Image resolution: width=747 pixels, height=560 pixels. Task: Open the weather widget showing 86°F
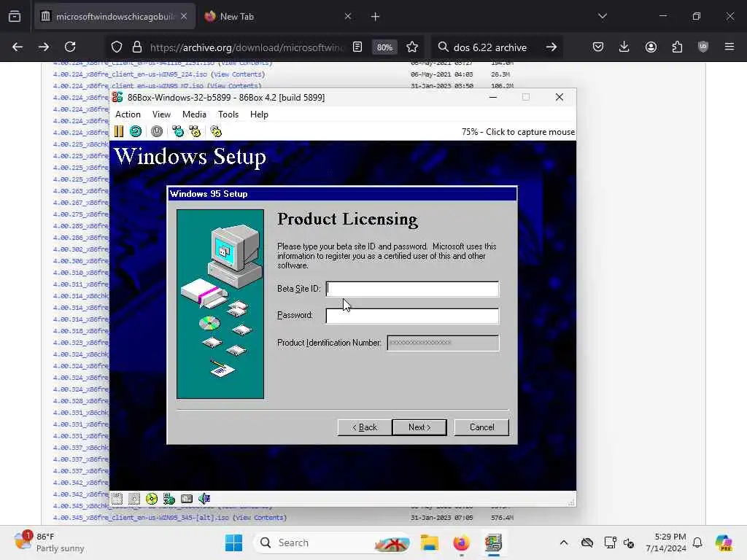pos(49,542)
